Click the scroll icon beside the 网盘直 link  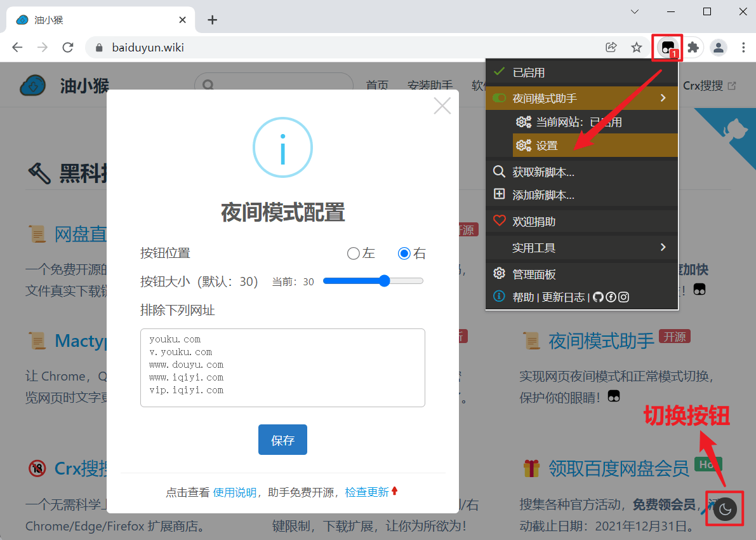[37, 234]
